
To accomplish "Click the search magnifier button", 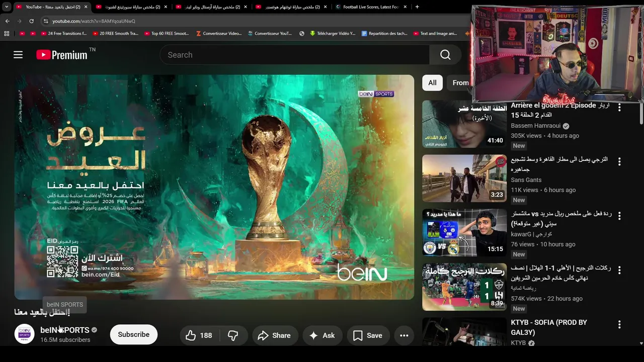I will [445, 55].
